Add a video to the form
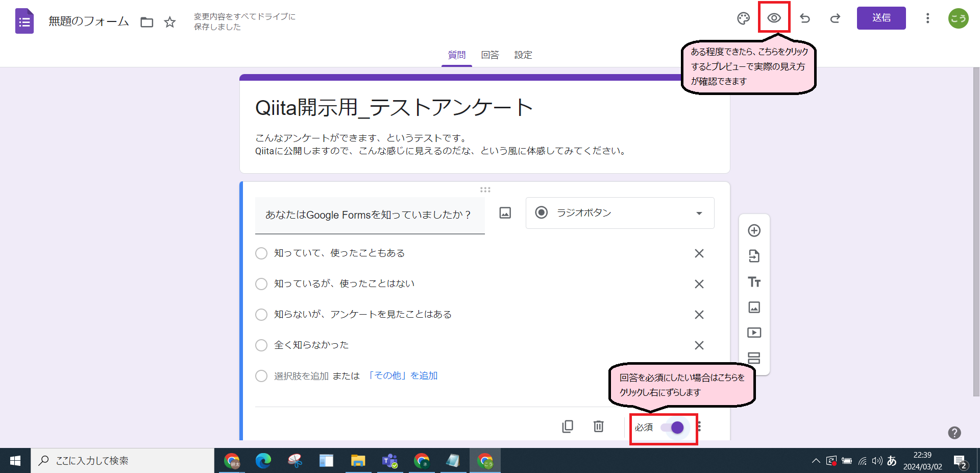Screen dimensions: 980x473 (x=754, y=332)
